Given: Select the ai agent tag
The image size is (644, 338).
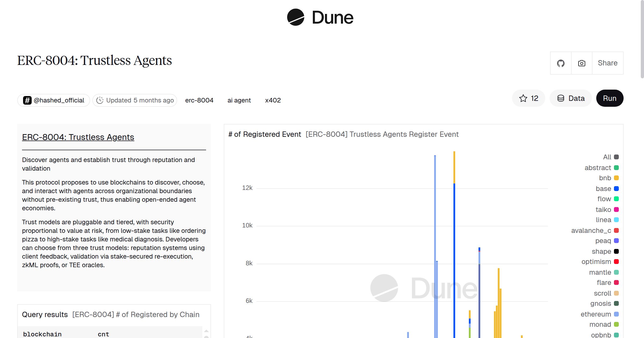Looking at the screenshot, I should 239,100.
